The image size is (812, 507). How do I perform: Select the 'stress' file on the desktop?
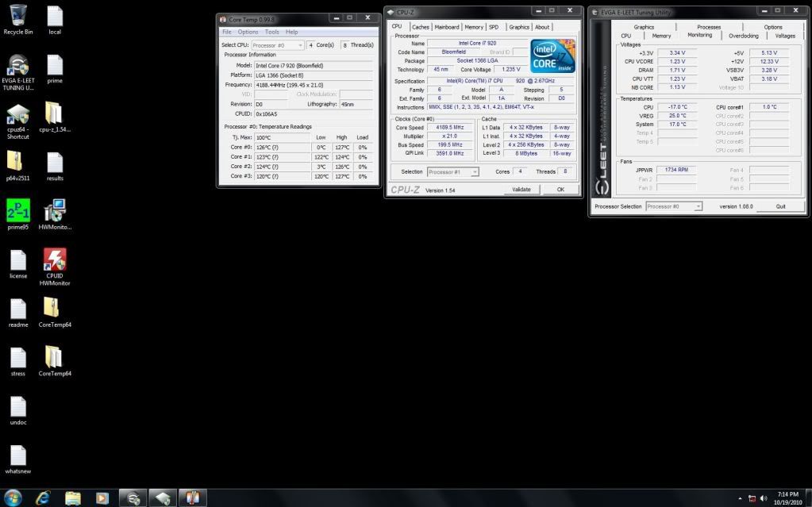coord(18,361)
